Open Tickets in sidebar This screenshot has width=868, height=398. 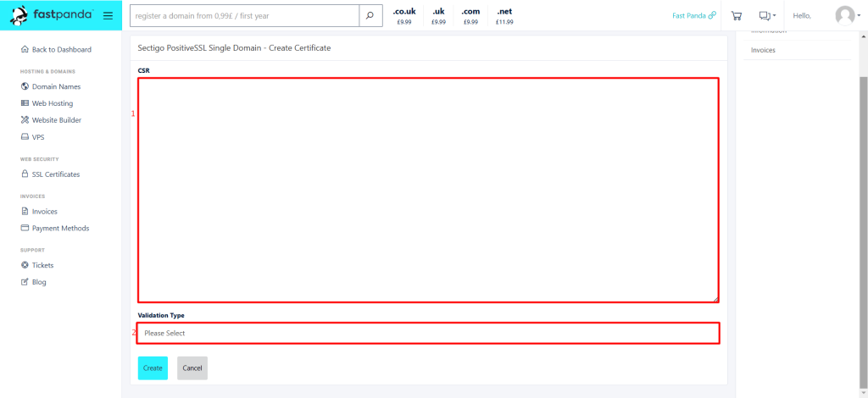pyautogui.click(x=42, y=265)
